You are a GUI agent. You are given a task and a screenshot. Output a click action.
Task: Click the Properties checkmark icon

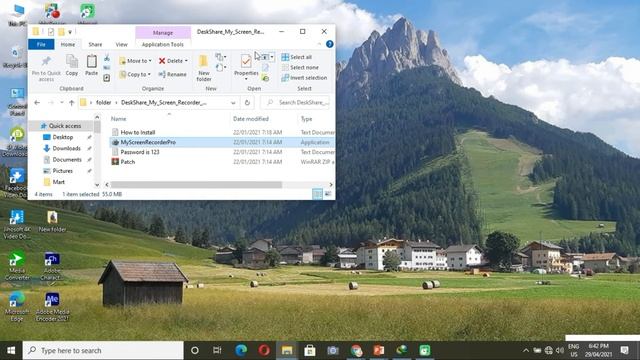click(x=246, y=61)
